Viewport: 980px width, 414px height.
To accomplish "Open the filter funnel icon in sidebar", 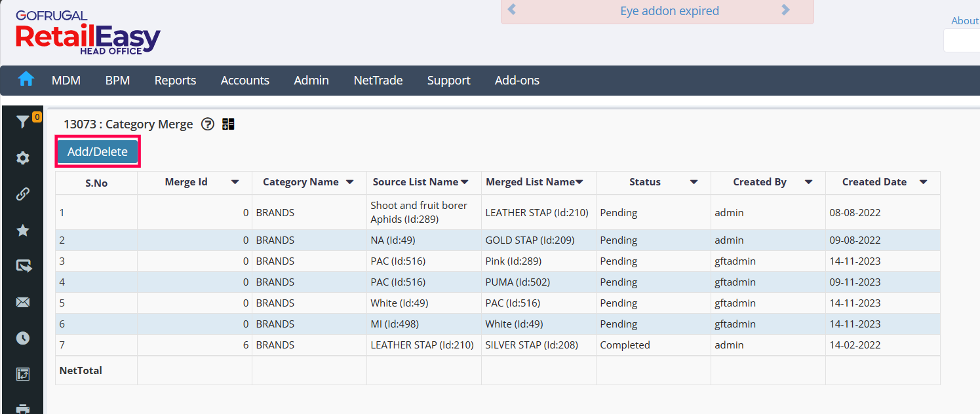I will point(23,122).
